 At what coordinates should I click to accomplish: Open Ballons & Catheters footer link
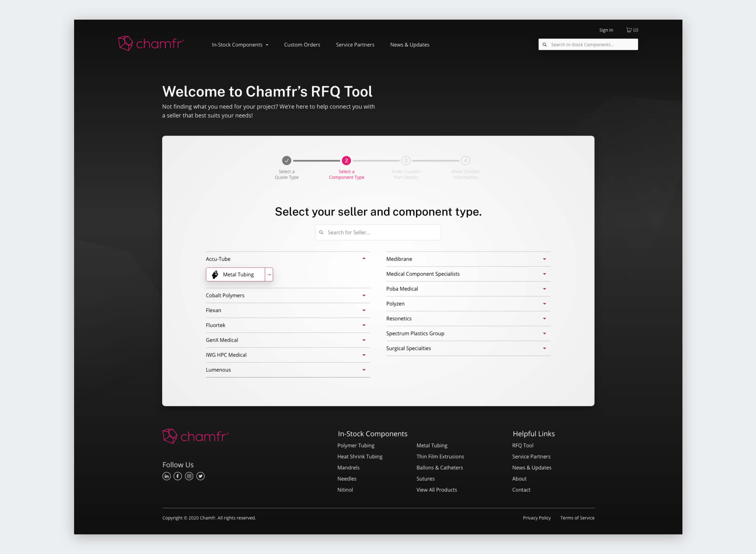[x=439, y=467]
